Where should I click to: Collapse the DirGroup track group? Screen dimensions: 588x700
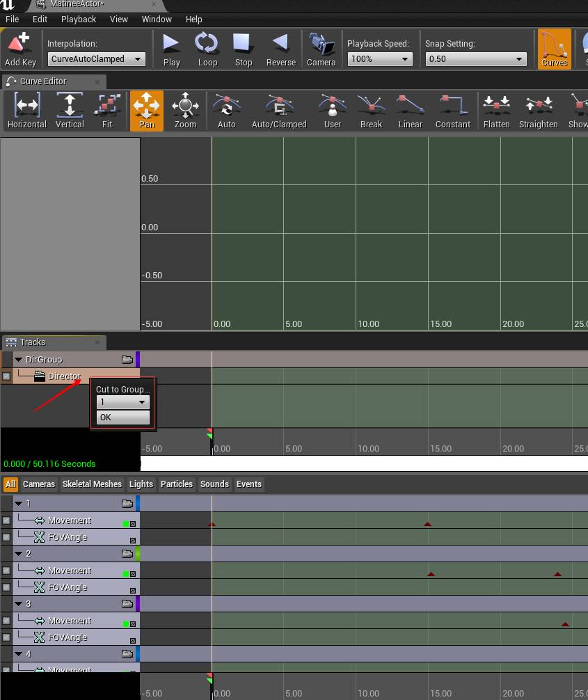click(x=18, y=359)
